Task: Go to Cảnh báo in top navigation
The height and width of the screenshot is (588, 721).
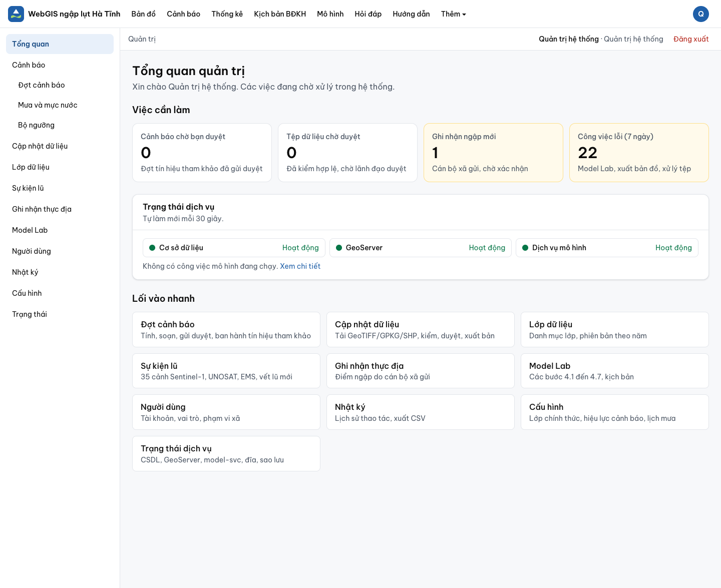Action: point(184,14)
